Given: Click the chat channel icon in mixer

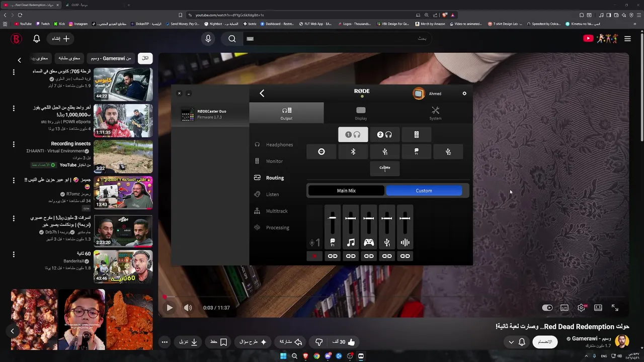Looking at the screenshot, I should [333, 242].
